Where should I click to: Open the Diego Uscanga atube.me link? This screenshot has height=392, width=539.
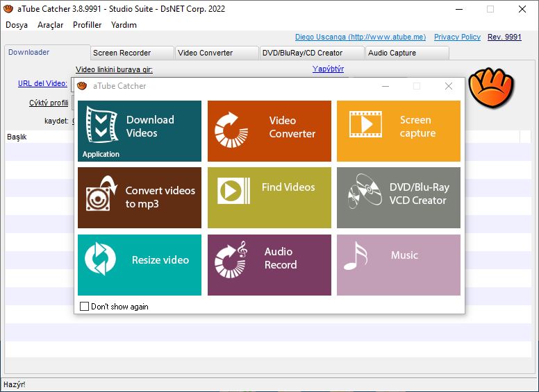coord(360,37)
